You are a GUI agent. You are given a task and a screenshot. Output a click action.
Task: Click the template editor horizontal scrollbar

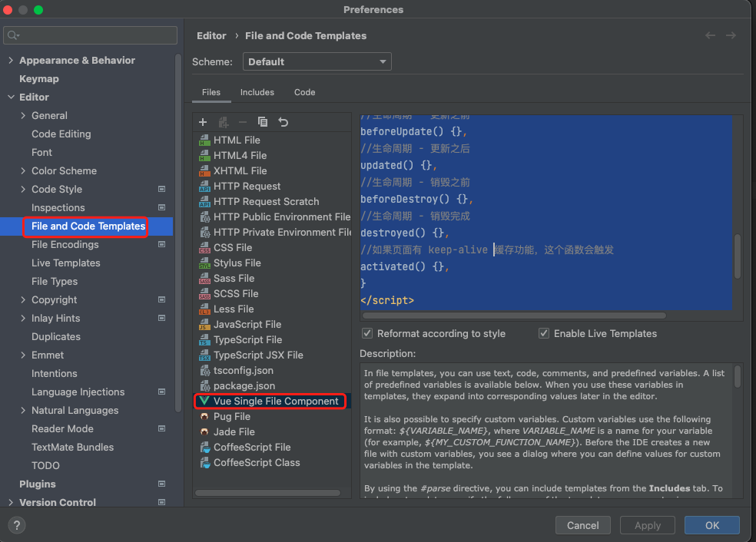click(514, 316)
